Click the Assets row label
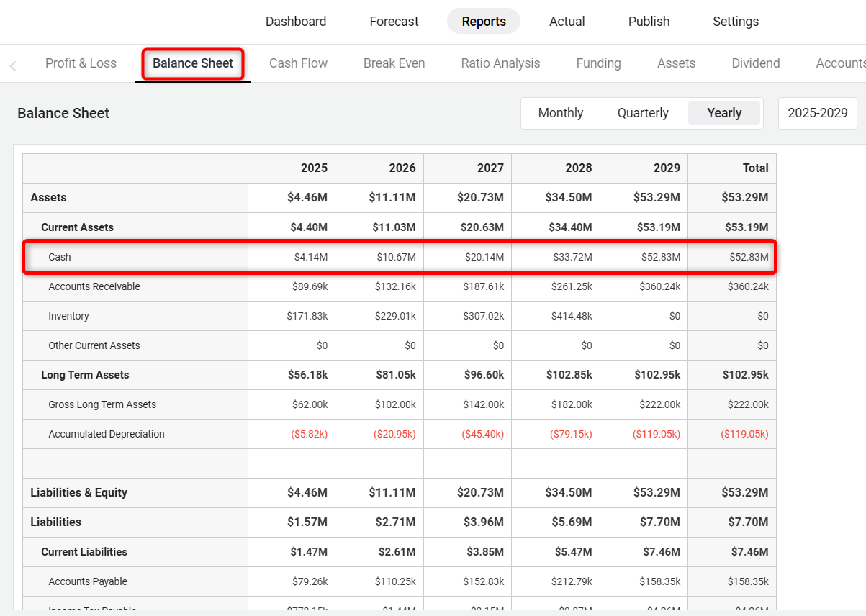866x616 pixels. 48,197
